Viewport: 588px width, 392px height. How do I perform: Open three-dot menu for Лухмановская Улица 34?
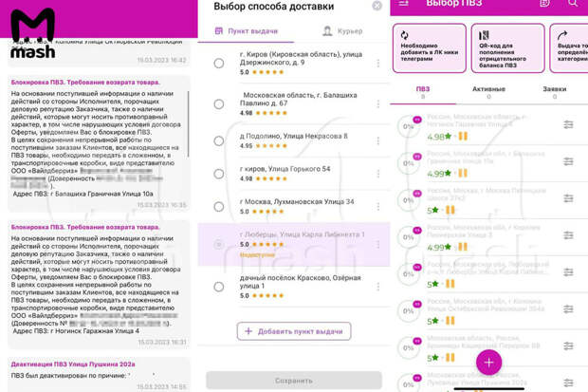coord(378,206)
